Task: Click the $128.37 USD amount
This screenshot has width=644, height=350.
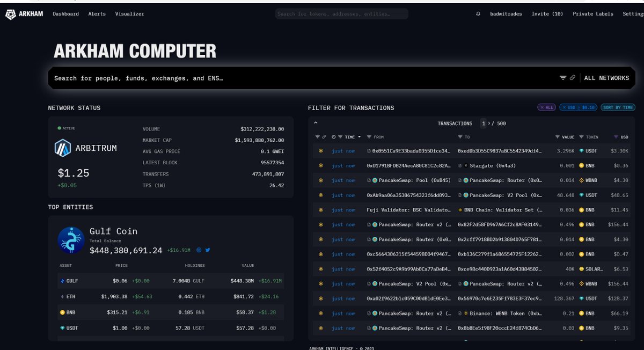Action: tap(618, 298)
